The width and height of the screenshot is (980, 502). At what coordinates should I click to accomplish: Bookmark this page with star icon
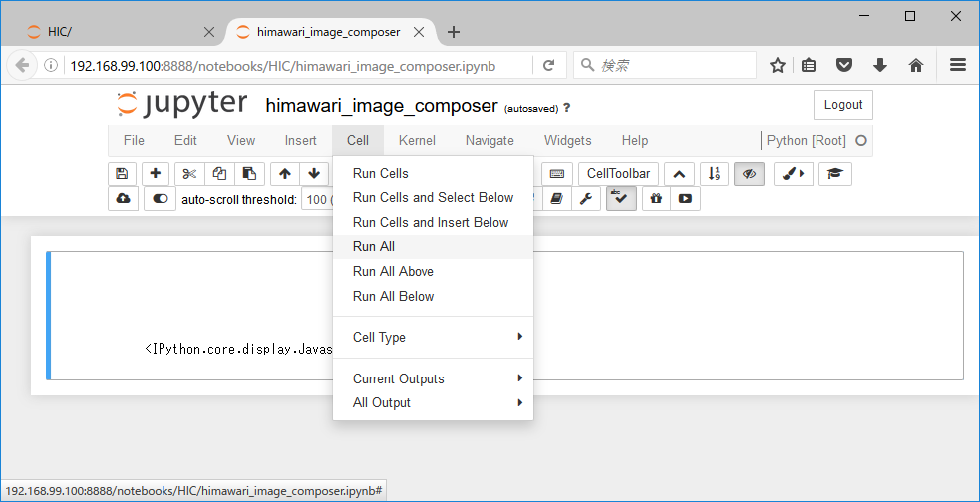pyautogui.click(x=777, y=65)
